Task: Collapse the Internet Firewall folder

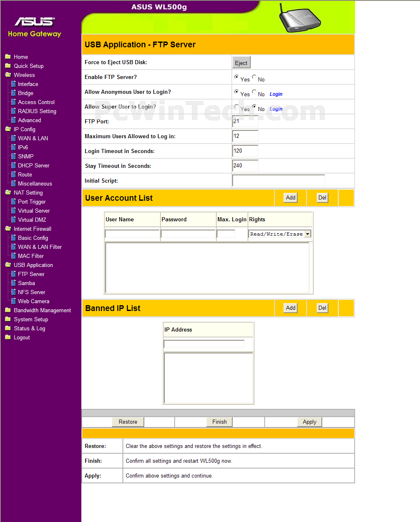Action: [8, 229]
